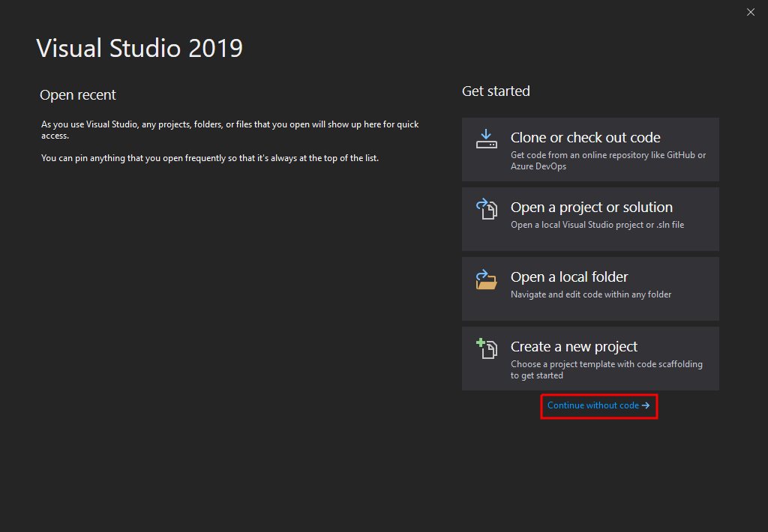Viewport: 768px width, 532px height.
Task: Click the 'Get started' heading
Action: point(496,91)
